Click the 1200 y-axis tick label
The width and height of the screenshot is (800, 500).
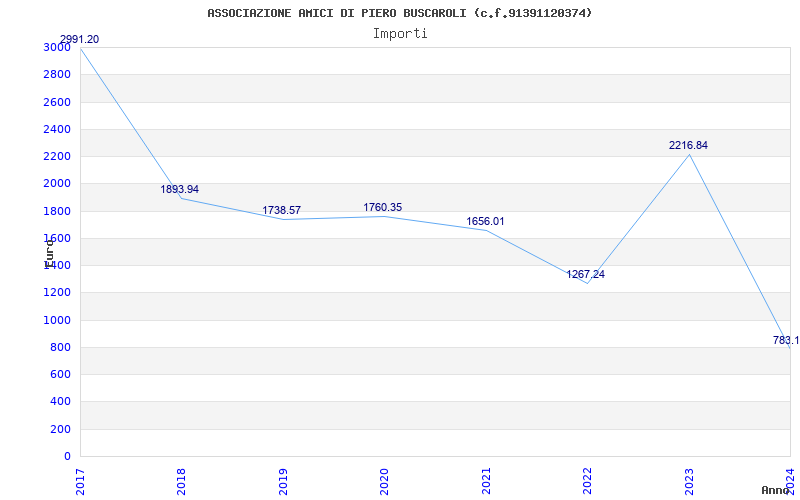pyautogui.click(x=57, y=293)
